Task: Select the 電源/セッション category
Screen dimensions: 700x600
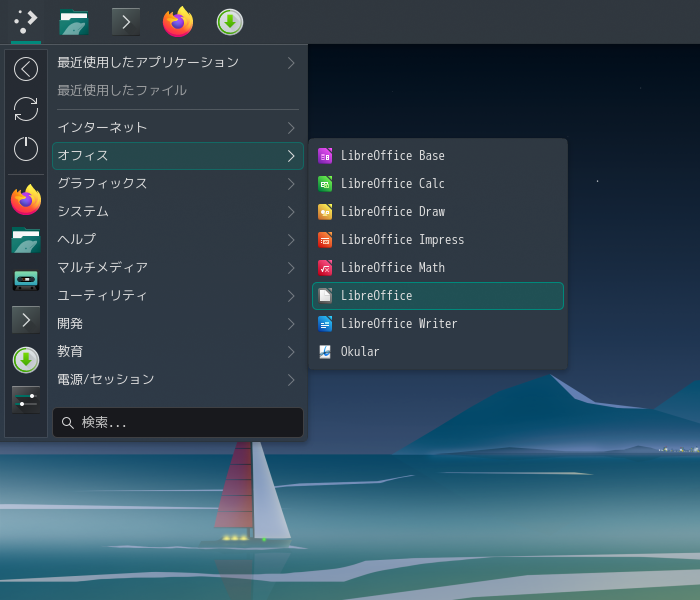Action: tap(178, 379)
